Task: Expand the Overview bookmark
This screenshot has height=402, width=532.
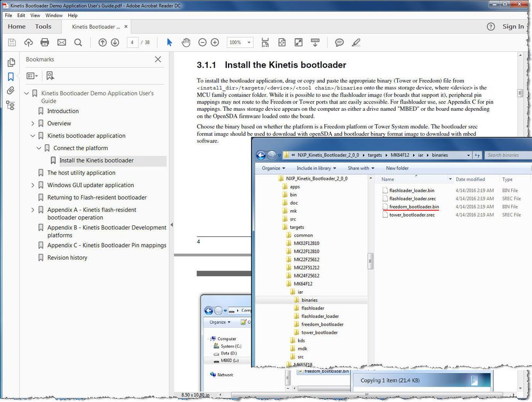Action: tap(33, 124)
